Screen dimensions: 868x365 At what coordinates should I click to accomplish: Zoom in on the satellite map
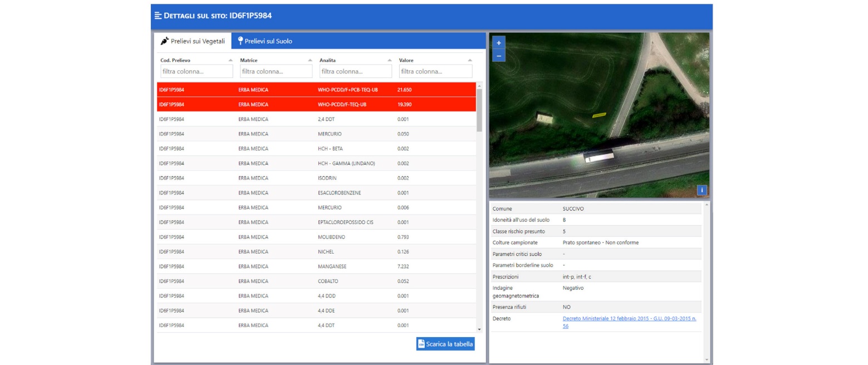(498, 43)
